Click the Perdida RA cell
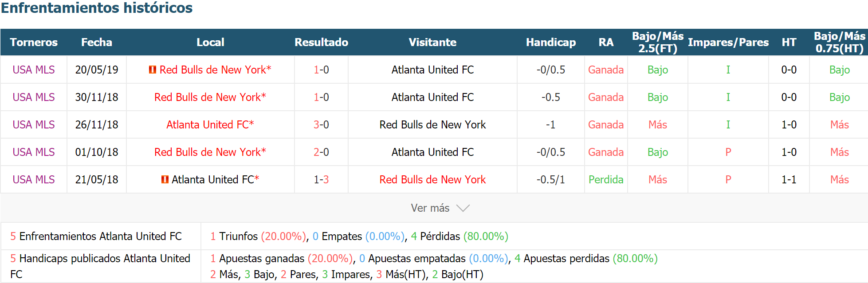868x283 pixels. 606,179
